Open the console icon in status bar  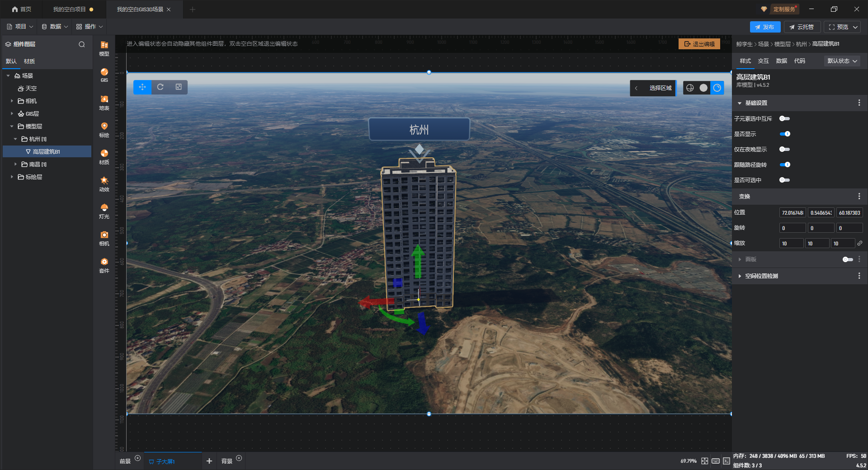point(726,461)
